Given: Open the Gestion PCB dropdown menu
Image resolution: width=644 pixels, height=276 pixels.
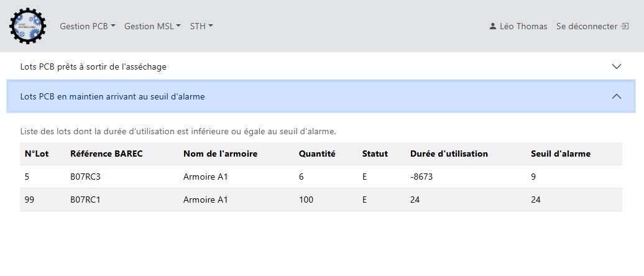Looking at the screenshot, I should coord(88,26).
